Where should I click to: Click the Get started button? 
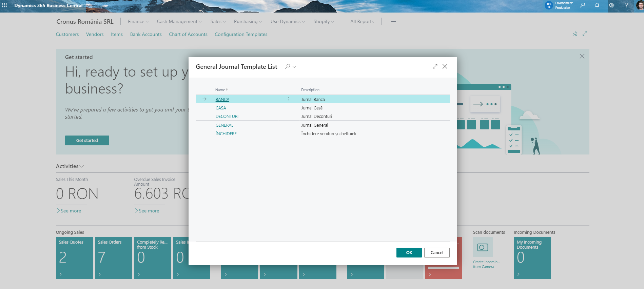(87, 140)
